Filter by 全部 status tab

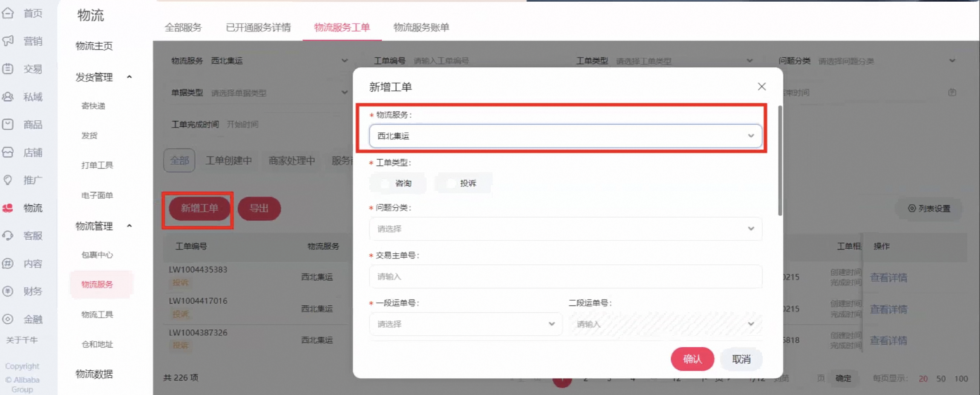click(x=179, y=160)
